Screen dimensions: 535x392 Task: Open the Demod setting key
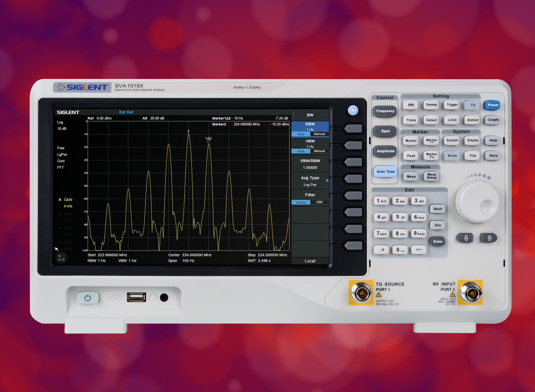[472, 120]
